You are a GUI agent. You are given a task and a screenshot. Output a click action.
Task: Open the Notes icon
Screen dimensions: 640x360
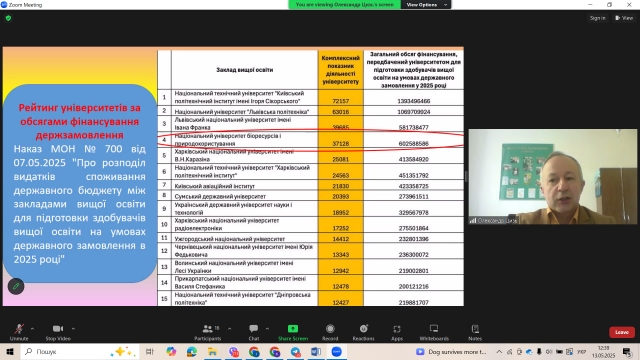[x=475, y=329]
